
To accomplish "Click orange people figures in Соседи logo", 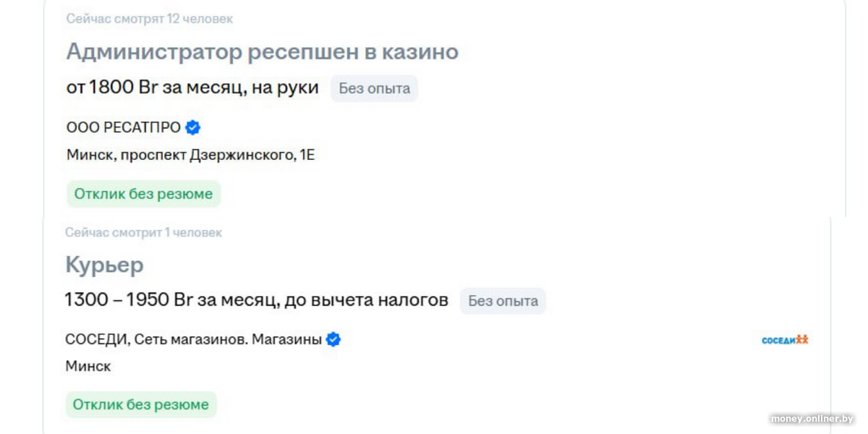I will tap(801, 339).
